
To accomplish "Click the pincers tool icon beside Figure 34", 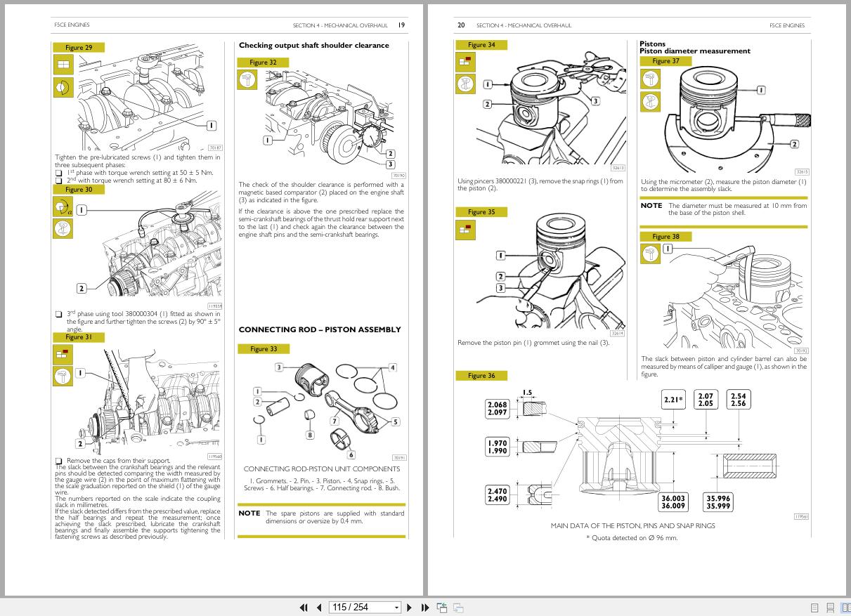I will click(465, 84).
